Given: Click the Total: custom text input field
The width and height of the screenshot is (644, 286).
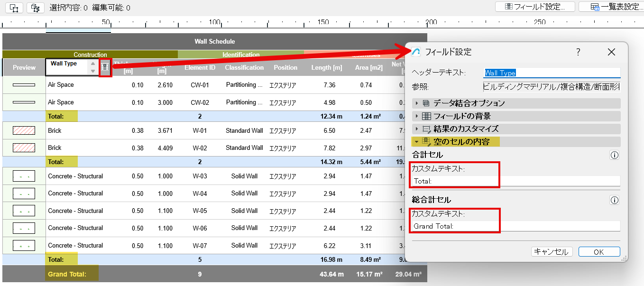Looking at the screenshot, I should pos(516,181).
